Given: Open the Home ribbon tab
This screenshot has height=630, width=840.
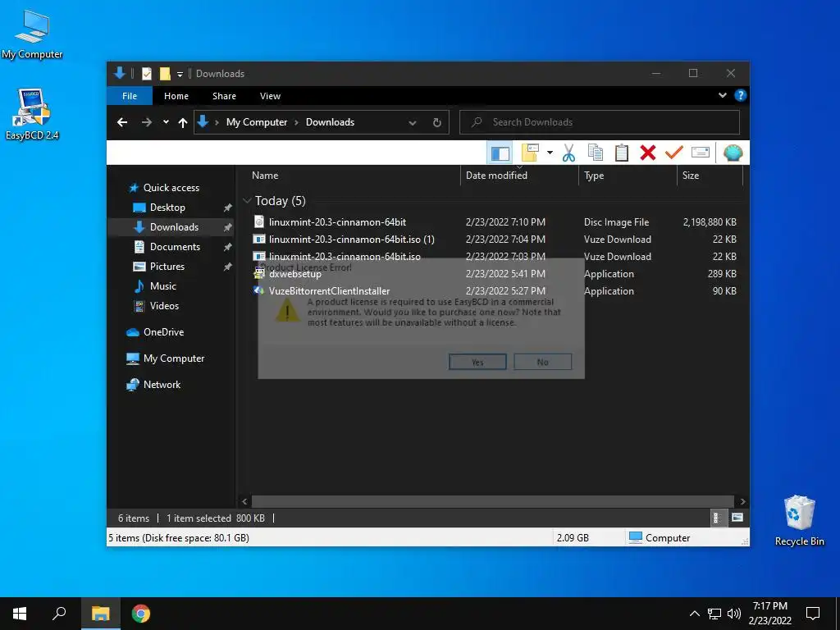Looking at the screenshot, I should tap(176, 96).
